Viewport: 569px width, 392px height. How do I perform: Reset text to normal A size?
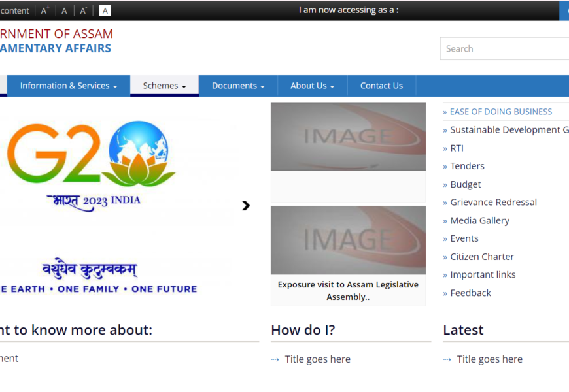64,10
